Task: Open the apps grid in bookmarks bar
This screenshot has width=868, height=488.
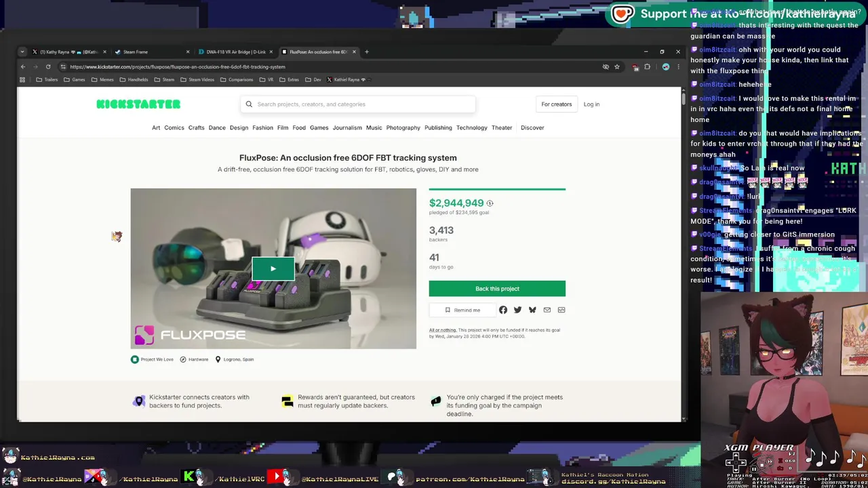Action: click(22, 79)
